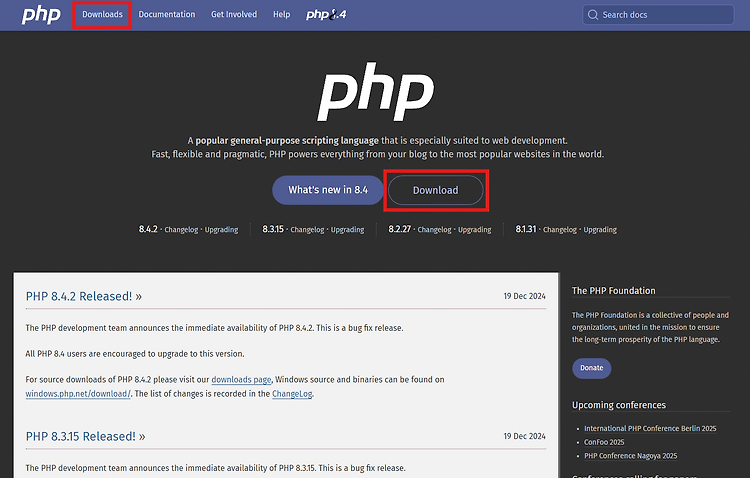Viewport: 750px width, 478px height.
Task: Open the PHP 8.4.2 Released! headline
Action: click(x=84, y=296)
